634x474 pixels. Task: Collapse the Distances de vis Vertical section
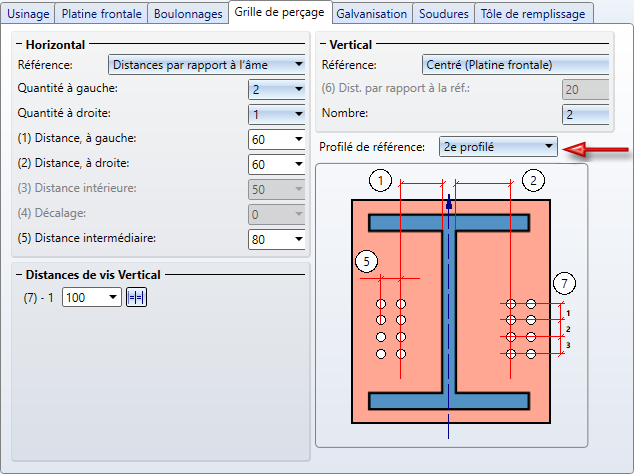tap(19, 274)
